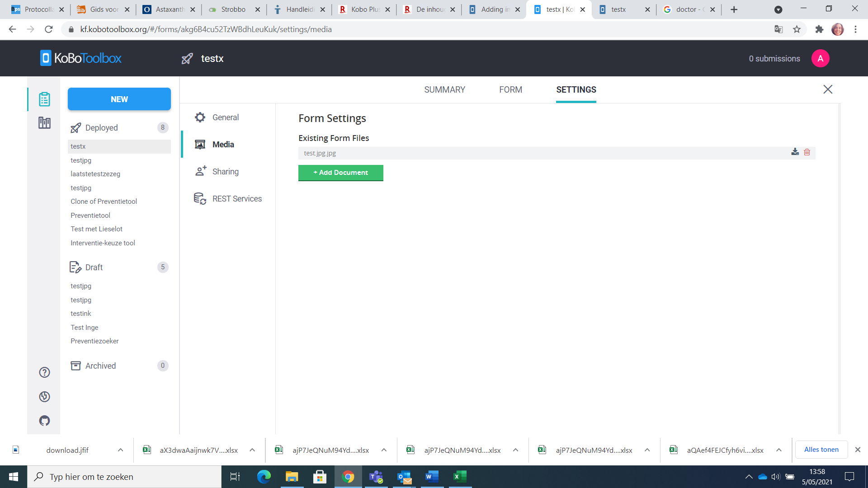The image size is (868, 488).
Task: Open laatstetestzezeg project
Action: coord(95,174)
